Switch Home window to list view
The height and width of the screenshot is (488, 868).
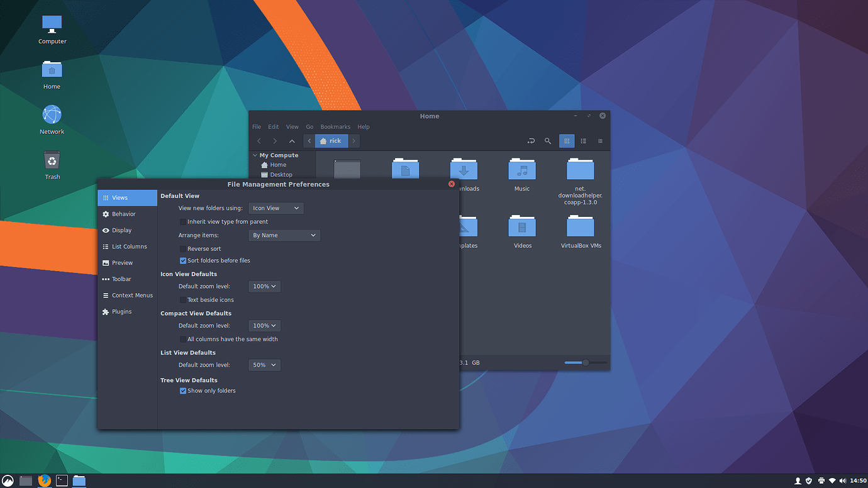[x=584, y=141]
